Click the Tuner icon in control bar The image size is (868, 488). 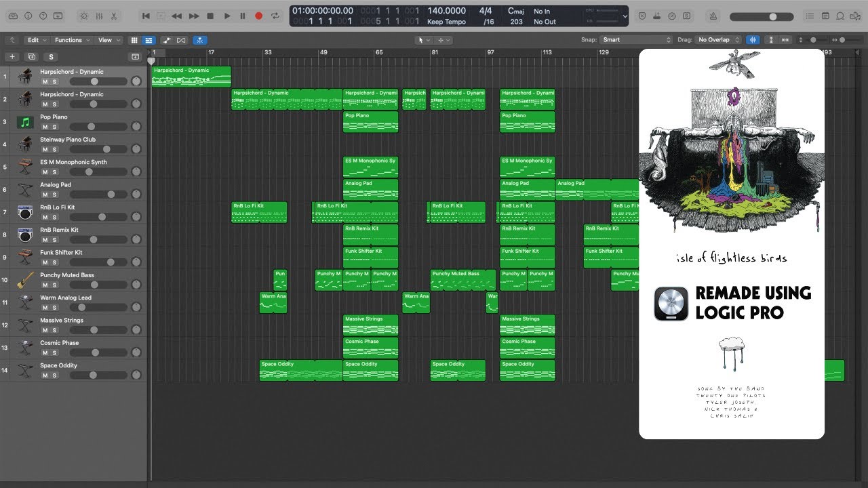coord(671,16)
